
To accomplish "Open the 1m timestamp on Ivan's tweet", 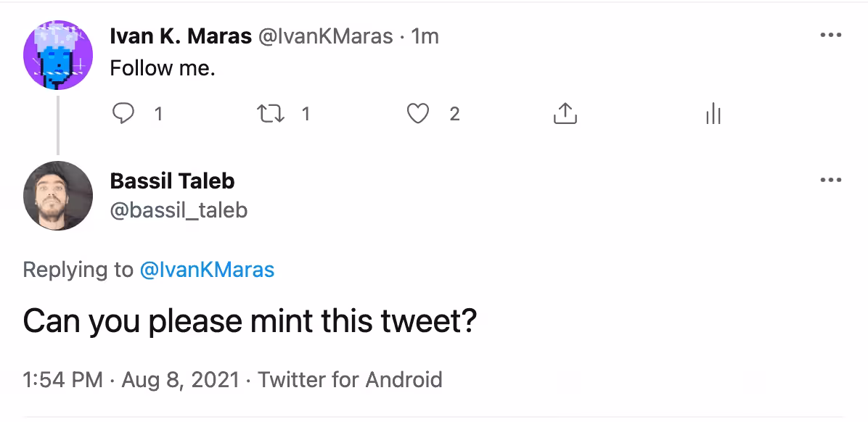I will click(x=426, y=36).
